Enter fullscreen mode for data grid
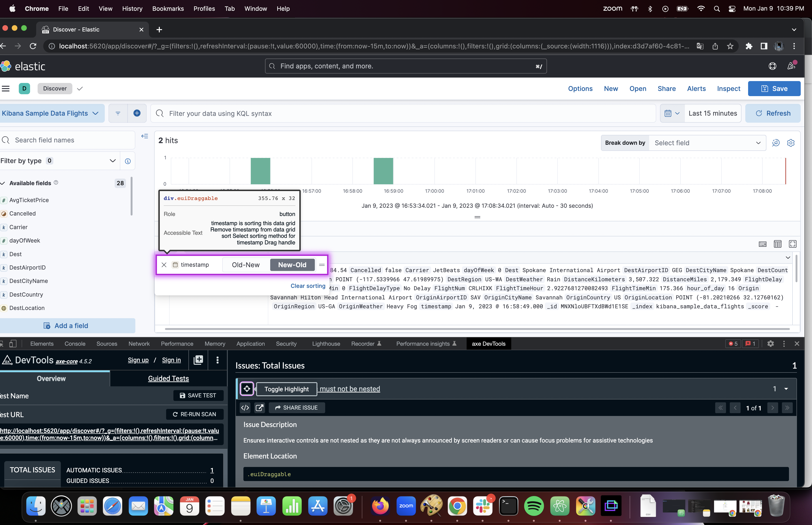Viewport: 812px width, 525px height. point(792,244)
